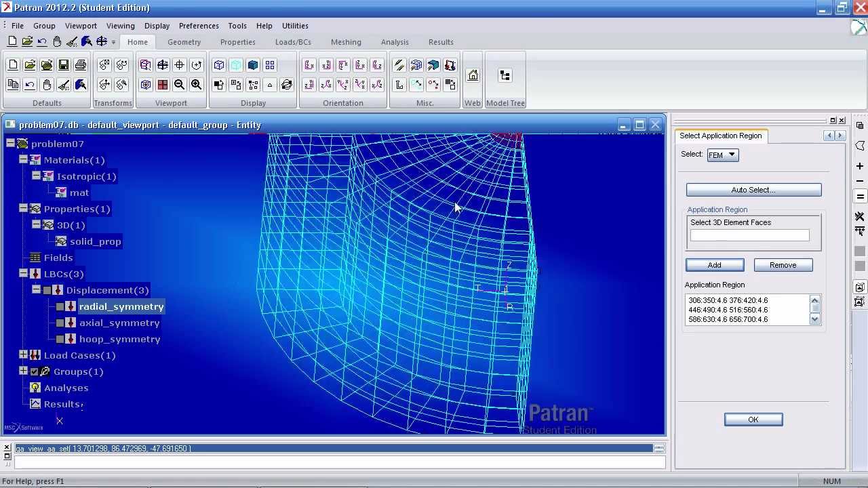Image resolution: width=868 pixels, height=488 pixels.
Task: Click OK in Select Application Region panel
Action: tap(753, 420)
